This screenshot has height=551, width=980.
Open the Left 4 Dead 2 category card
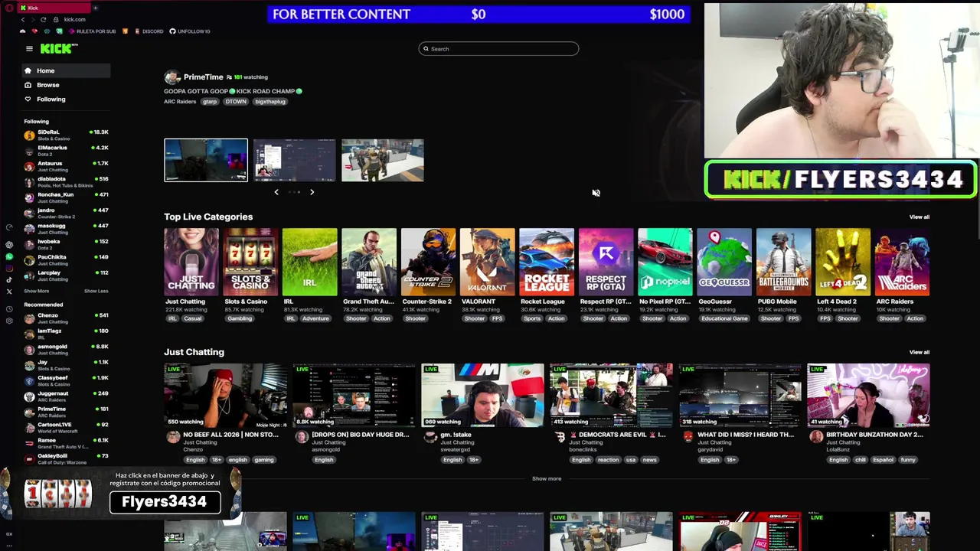tap(843, 262)
